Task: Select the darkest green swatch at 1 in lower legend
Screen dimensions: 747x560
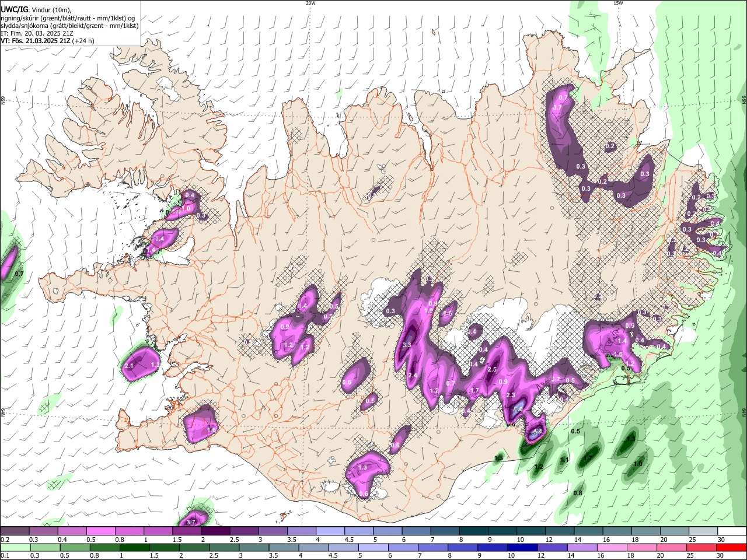Action: pos(135,547)
